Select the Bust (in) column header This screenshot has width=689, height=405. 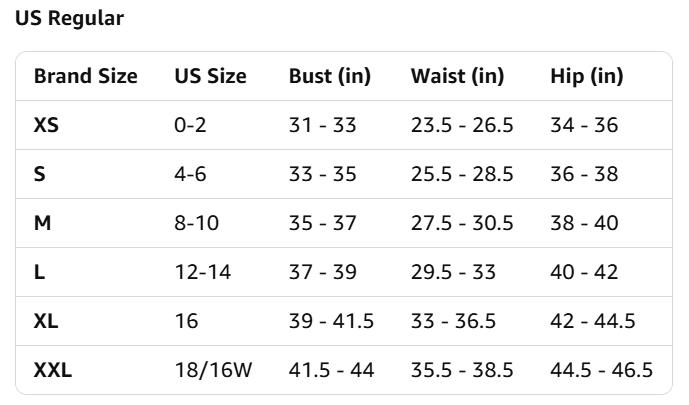[x=329, y=76]
